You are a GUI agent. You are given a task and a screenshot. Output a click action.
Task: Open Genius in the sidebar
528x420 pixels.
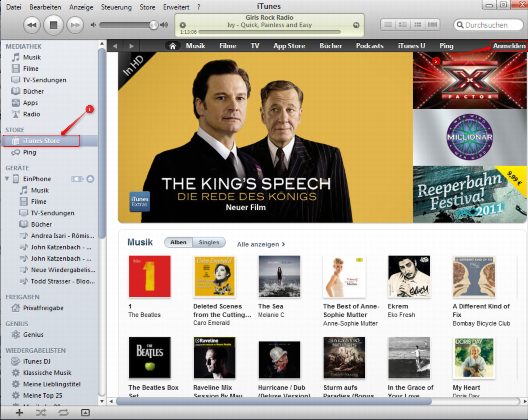33,335
